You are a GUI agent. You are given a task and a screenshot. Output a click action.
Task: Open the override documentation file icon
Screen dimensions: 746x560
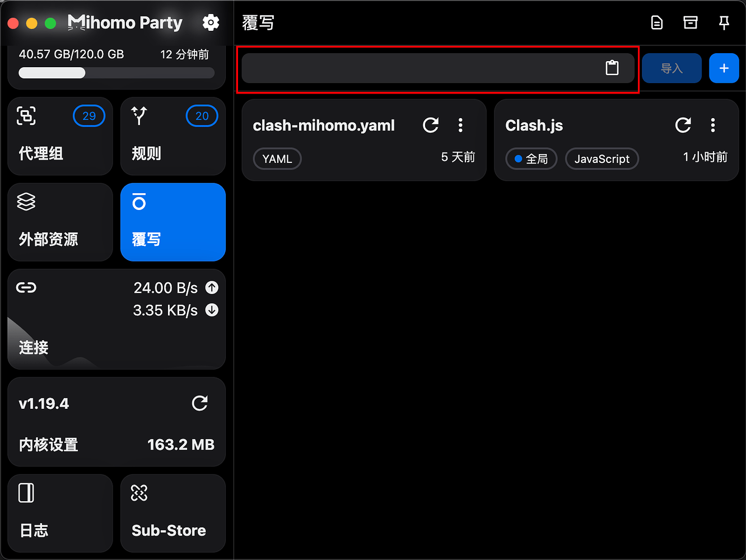coord(657,22)
